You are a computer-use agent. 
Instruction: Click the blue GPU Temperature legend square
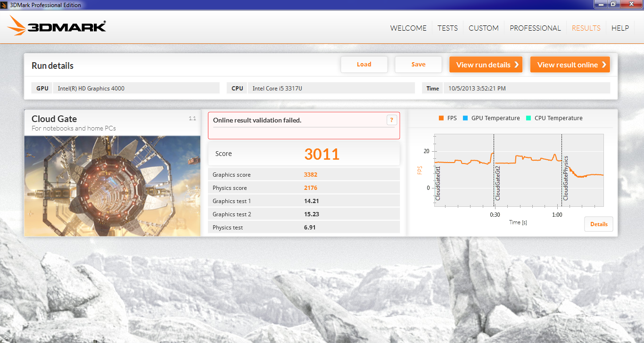(465, 118)
